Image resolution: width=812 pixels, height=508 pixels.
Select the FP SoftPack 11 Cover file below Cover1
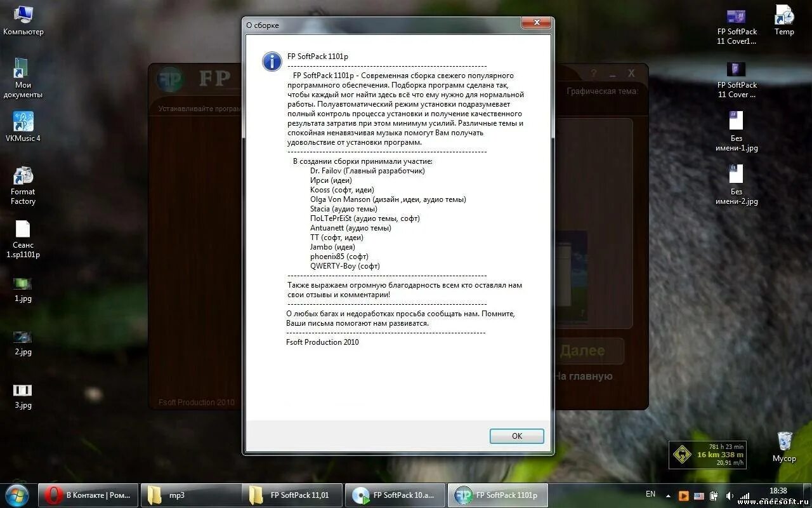tap(737, 79)
